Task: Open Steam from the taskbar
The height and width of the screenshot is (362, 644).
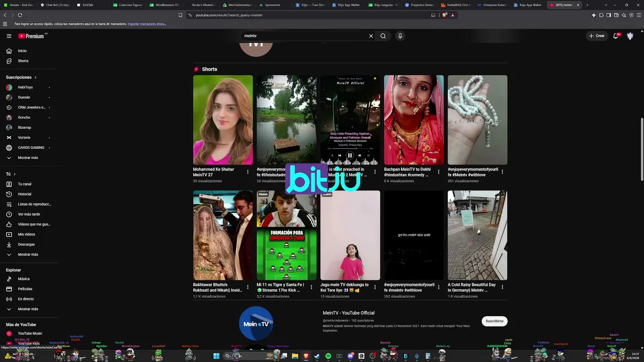Action: click(317, 356)
